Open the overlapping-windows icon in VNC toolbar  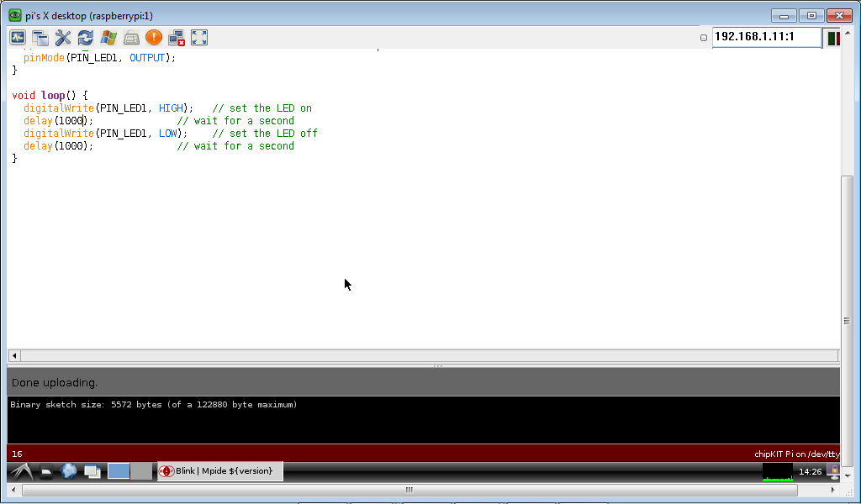(x=40, y=37)
